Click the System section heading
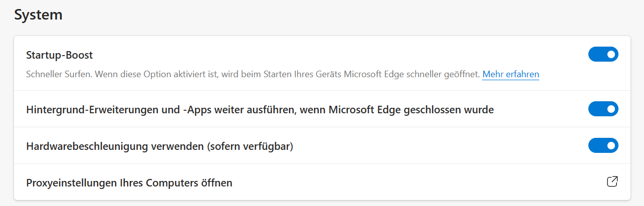Image resolution: width=644 pixels, height=206 pixels. click(38, 15)
